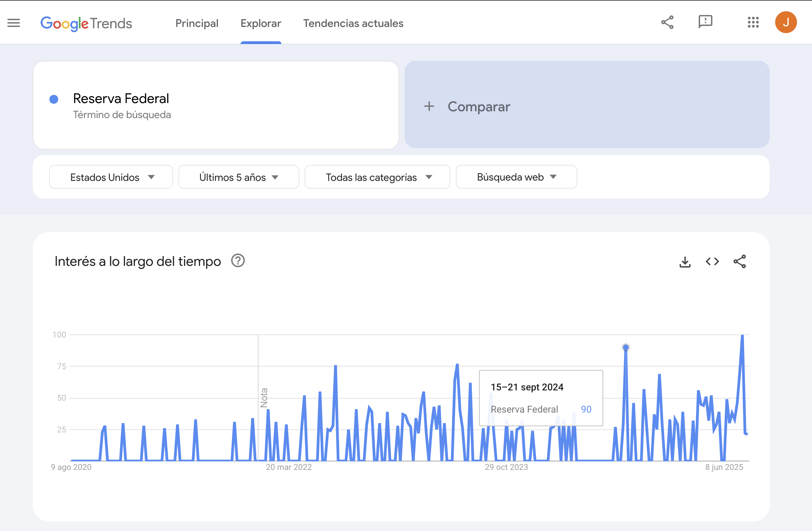Download the interest over time CSV
The width and height of the screenshot is (812, 531).
point(685,262)
